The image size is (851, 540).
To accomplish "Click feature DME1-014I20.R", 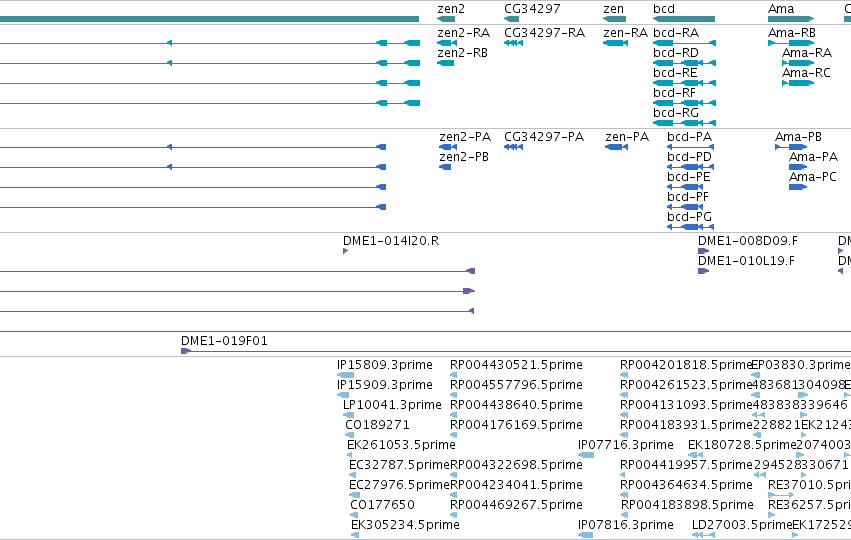I will (346, 251).
